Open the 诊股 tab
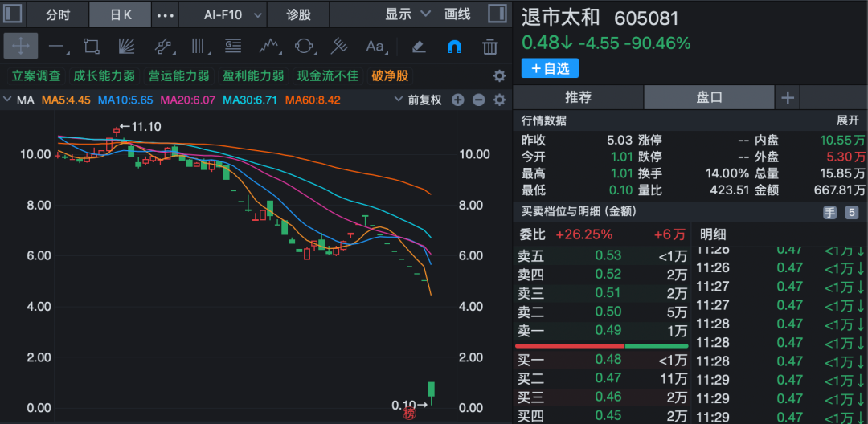The width and height of the screenshot is (868, 424). coord(298,15)
